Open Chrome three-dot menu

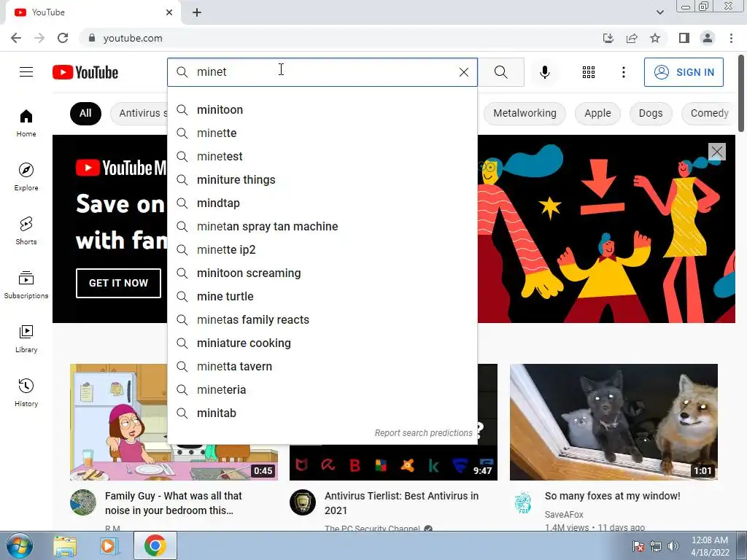(x=731, y=38)
